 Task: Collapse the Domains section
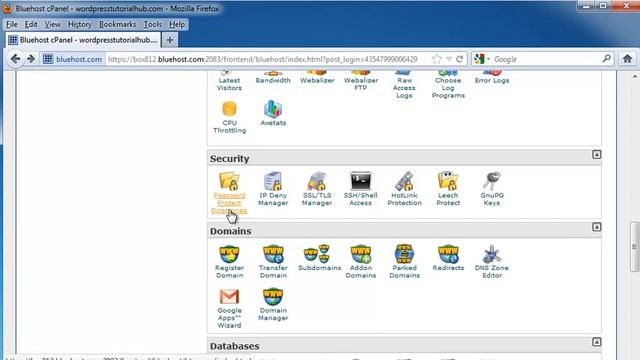pyautogui.click(x=596, y=227)
